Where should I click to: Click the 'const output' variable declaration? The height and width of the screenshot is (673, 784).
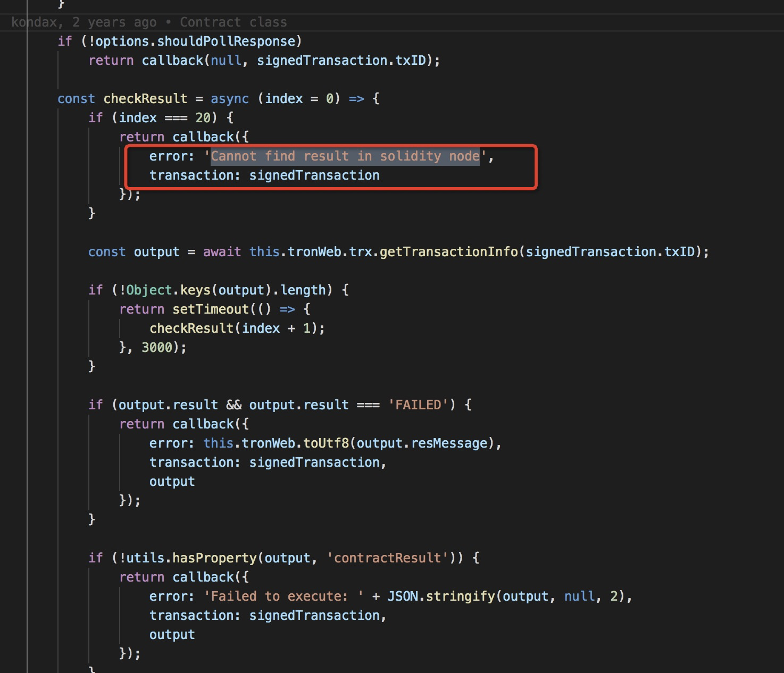pyautogui.click(x=134, y=252)
